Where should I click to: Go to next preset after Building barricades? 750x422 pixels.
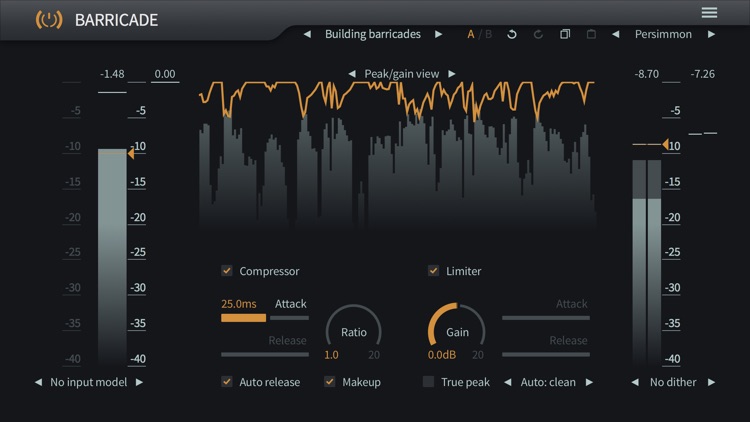(x=439, y=34)
